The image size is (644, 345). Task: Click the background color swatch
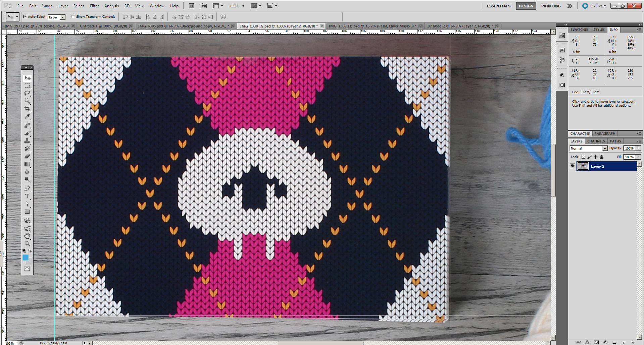pyautogui.click(x=30, y=261)
